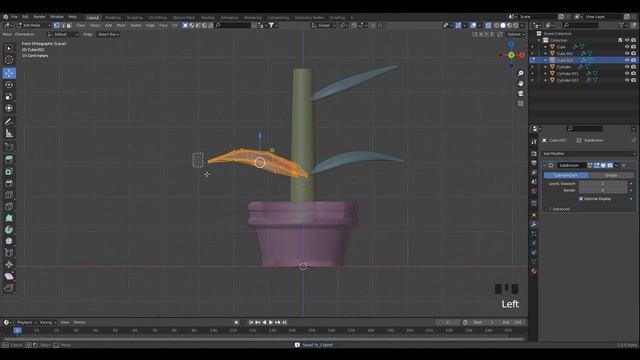Viewport: 640px width, 360px height.
Task: Activate the Bevel tool
Action: coord(9,183)
